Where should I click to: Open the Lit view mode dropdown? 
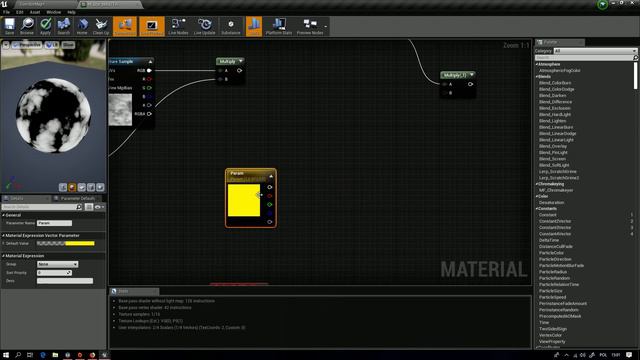coord(52,45)
